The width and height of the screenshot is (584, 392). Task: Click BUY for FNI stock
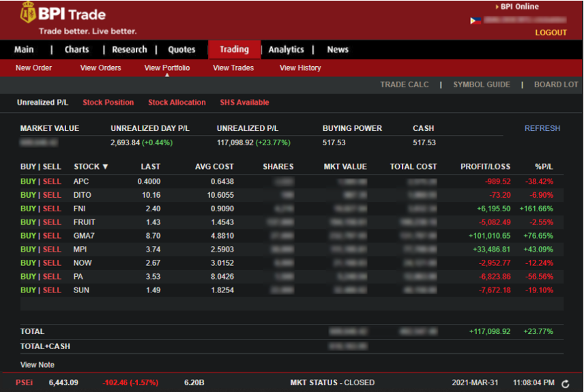28,209
